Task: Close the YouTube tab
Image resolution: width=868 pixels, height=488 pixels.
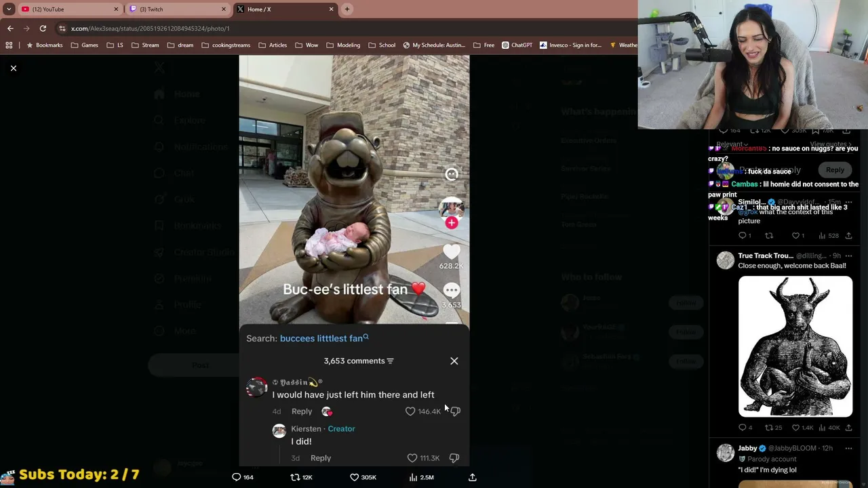Action: click(116, 9)
